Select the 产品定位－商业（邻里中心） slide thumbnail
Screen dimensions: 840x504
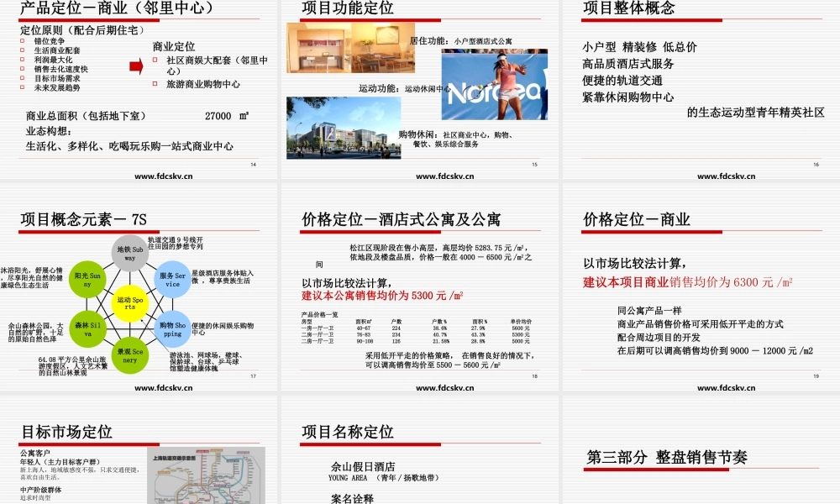[x=139, y=90]
